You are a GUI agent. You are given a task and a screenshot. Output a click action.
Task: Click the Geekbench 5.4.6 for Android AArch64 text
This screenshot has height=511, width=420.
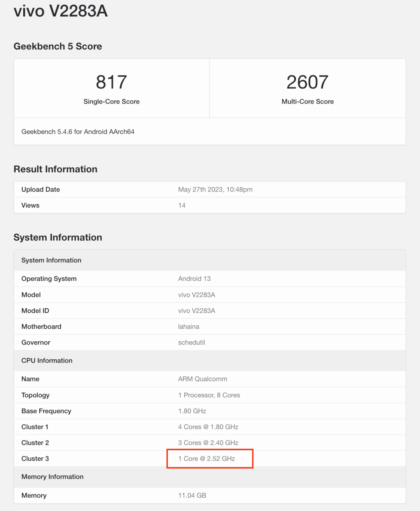tap(78, 132)
